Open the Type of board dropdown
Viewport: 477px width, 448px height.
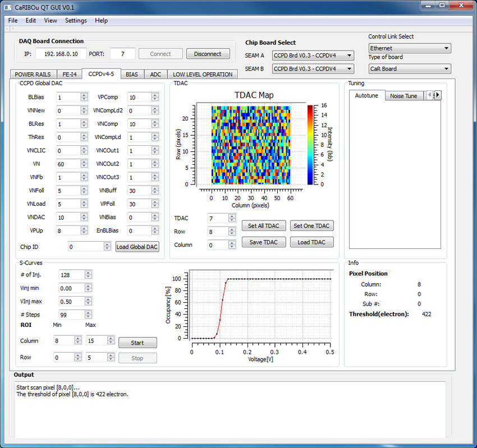tap(410, 69)
